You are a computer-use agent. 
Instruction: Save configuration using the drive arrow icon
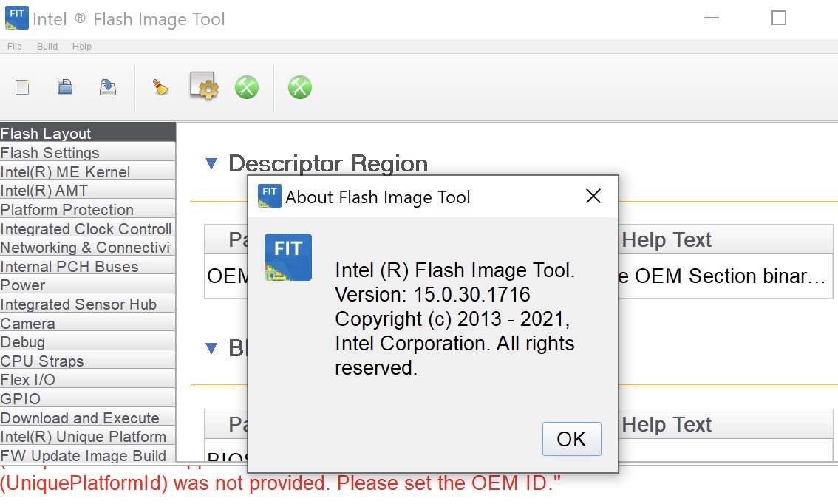click(x=108, y=87)
